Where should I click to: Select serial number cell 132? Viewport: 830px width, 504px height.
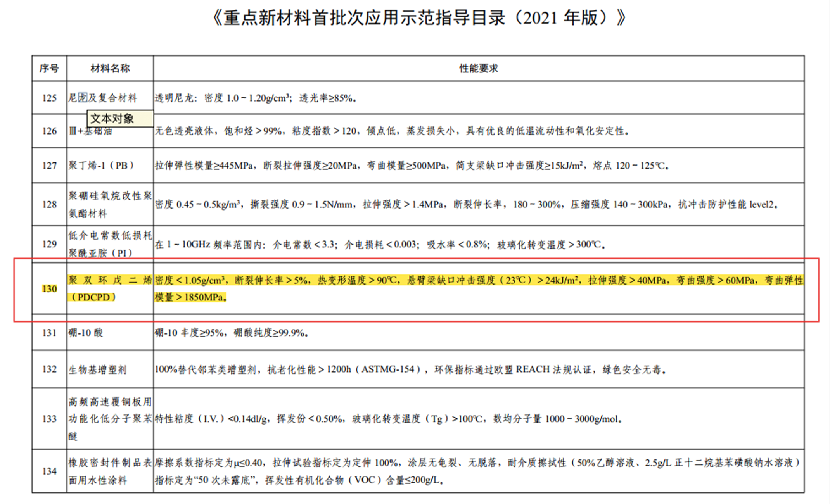tap(49, 369)
